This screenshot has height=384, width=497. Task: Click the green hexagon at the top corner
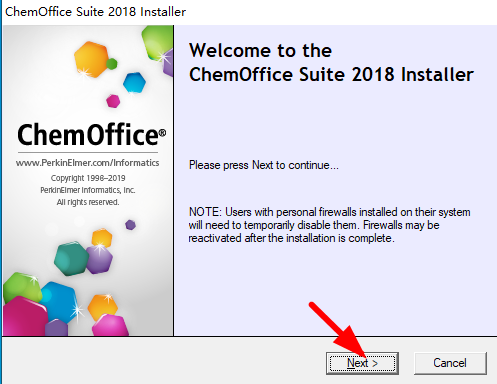(x=157, y=42)
